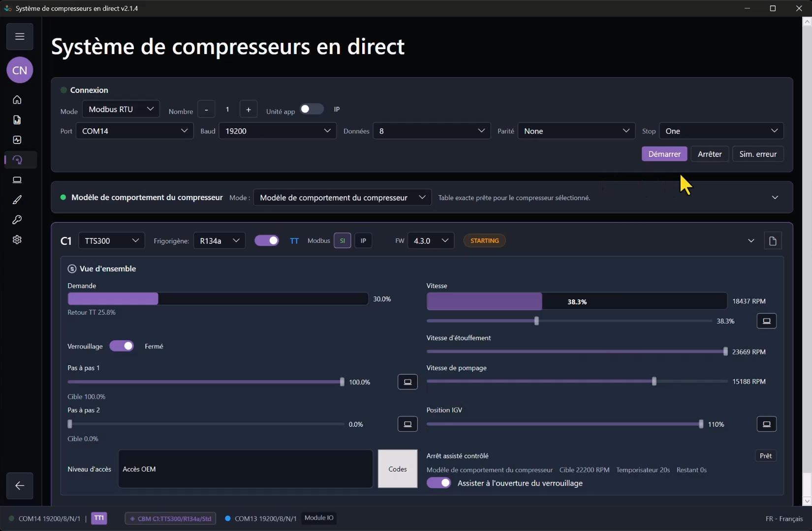Click COM13 19200/8/N/1 status entry

click(x=261, y=519)
